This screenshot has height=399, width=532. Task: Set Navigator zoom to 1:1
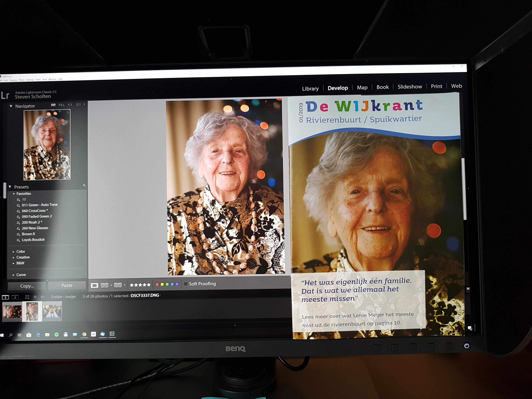[x=70, y=105]
